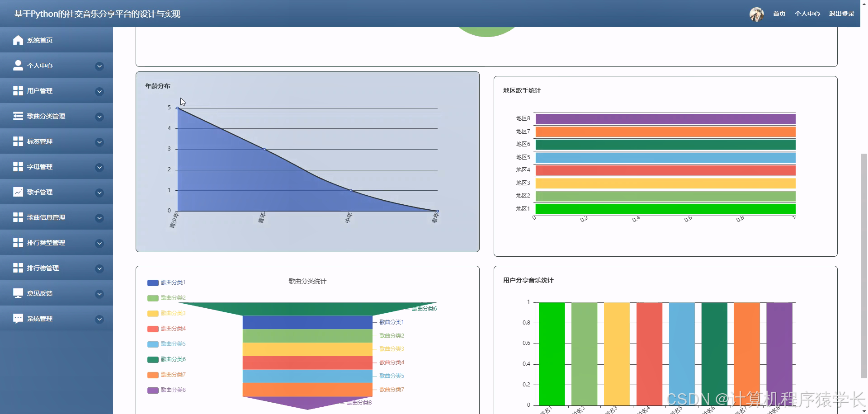Image resolution: width=868 pixels, height=414 pixels.
Task: Click the light blue 地区5 bar
Action: click(665, 158)
